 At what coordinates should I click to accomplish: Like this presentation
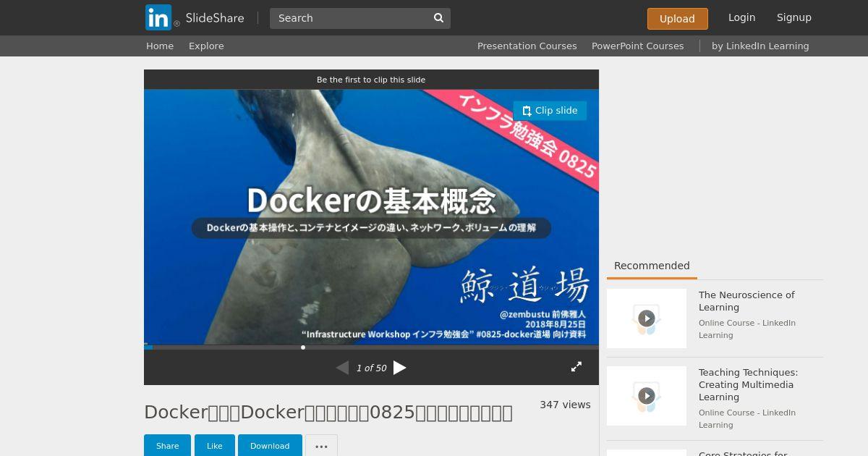[215, 446]
